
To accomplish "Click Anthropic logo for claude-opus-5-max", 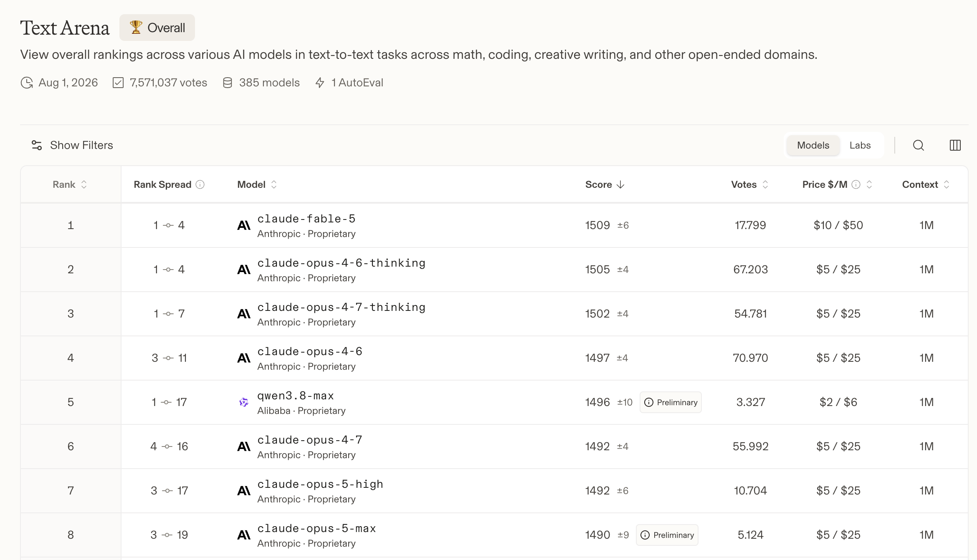I will tap(244, 535).
